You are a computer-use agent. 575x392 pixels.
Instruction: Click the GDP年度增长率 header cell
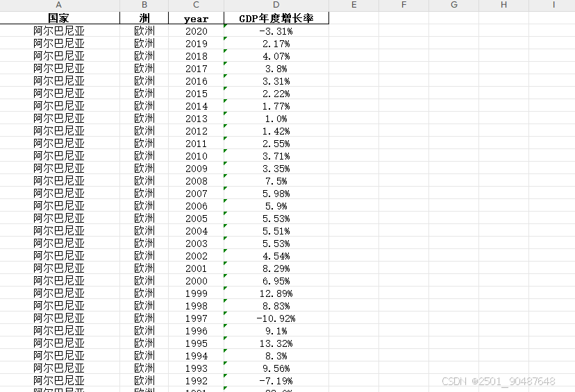point(276,18)
